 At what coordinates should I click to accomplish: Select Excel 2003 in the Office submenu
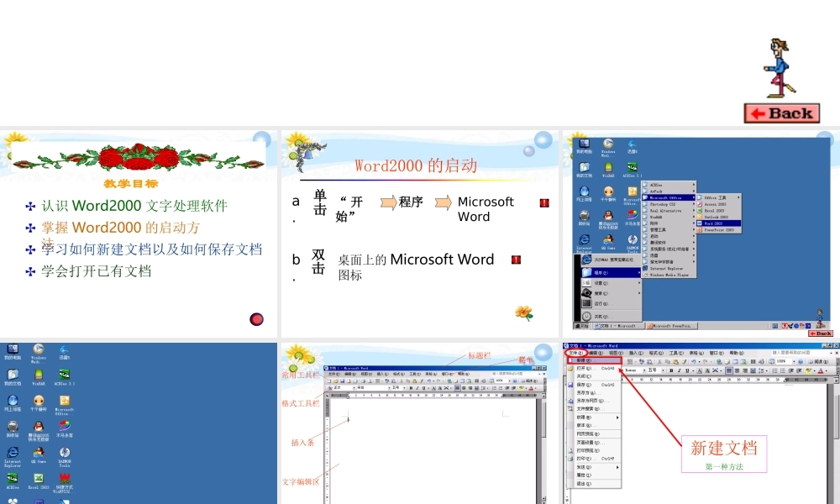pyautogui.click(x=718, y=211)
